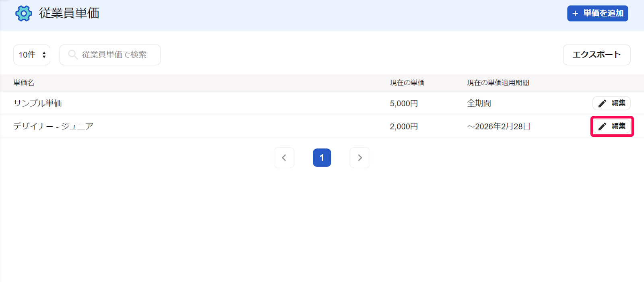Select page 1 in pagination
The width and height of the screenshot is (644, 282).
(322, 158)
